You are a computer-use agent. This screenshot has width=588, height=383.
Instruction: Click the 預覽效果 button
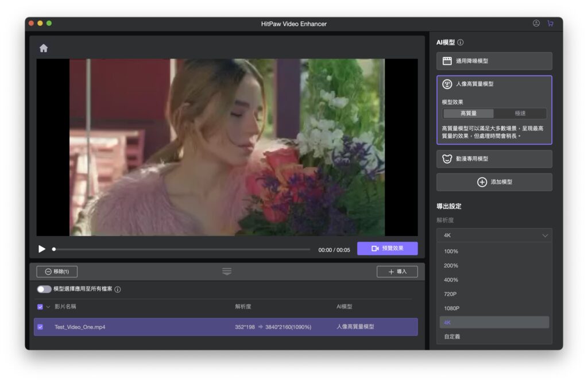pos(388,248)
